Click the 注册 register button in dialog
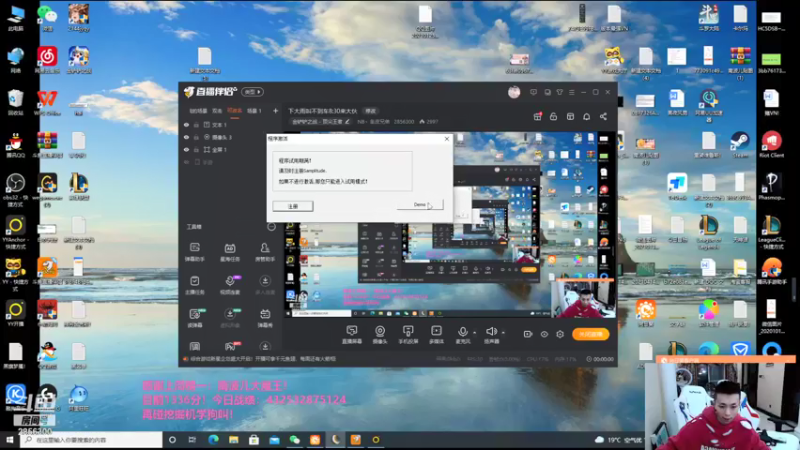This screenshot has width=800, height=450. coord(293,206)
